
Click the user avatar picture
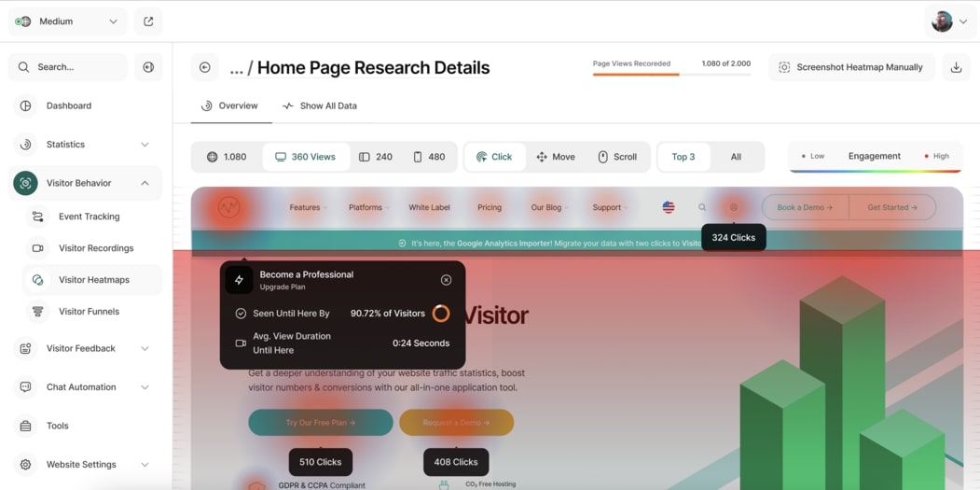pos(942,21)
